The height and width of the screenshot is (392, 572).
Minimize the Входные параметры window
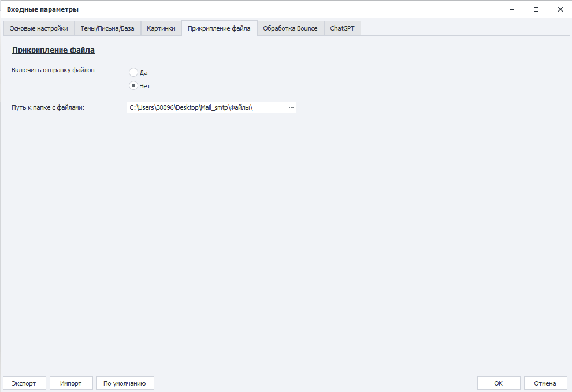point(512,9)
